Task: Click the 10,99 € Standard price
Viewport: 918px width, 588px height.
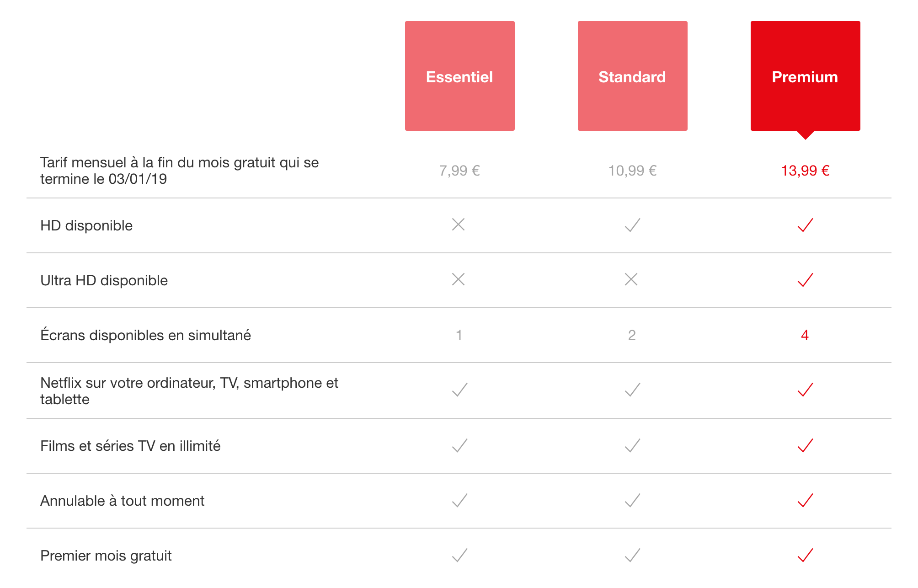Action: [632, 171]
